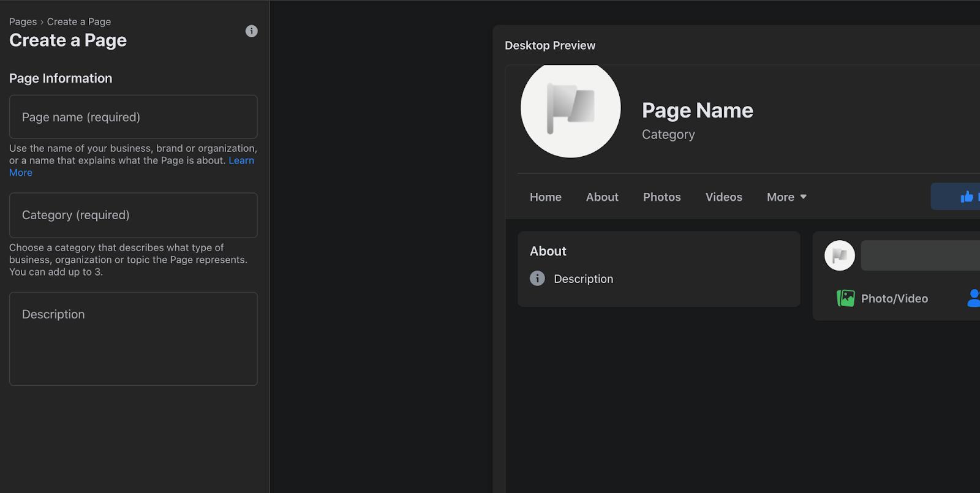Focus the Page name (required) field
Image resolution: width=980 pixels, height=493 pixels.
pos(134,116)
